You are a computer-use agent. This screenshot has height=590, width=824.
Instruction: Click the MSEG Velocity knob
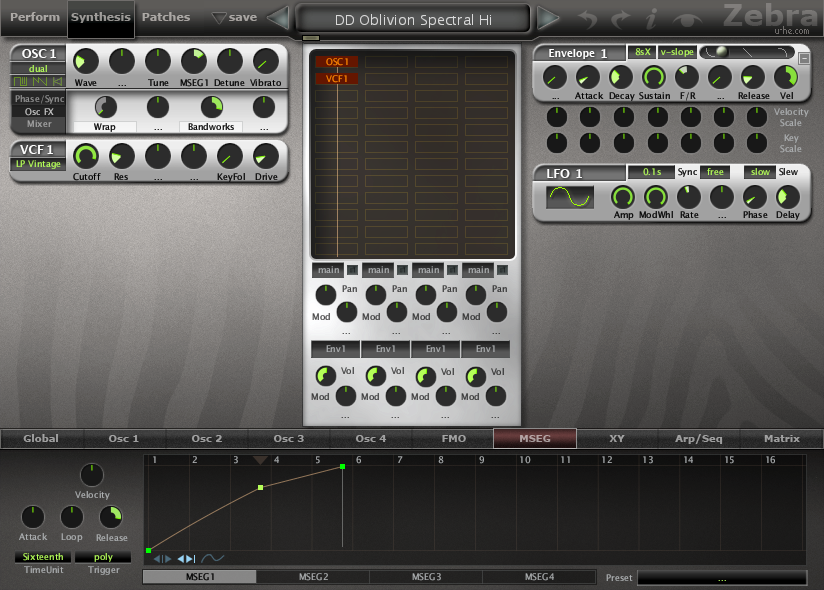click(x=92, y=475)
